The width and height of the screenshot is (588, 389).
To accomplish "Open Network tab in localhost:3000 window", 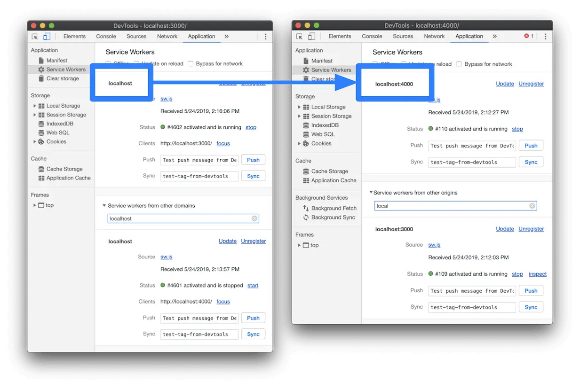I will tap(167, 36).
